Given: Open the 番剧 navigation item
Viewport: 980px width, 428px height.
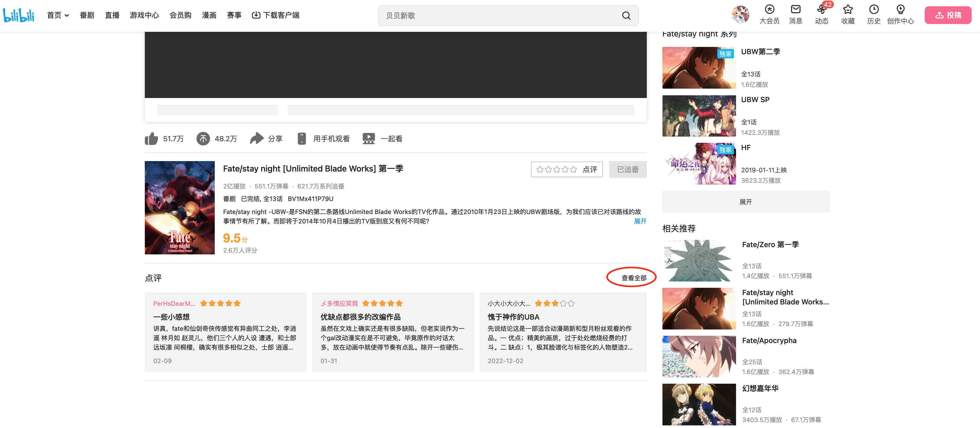Looking at the screenshot, I should [x=87, y=15].
